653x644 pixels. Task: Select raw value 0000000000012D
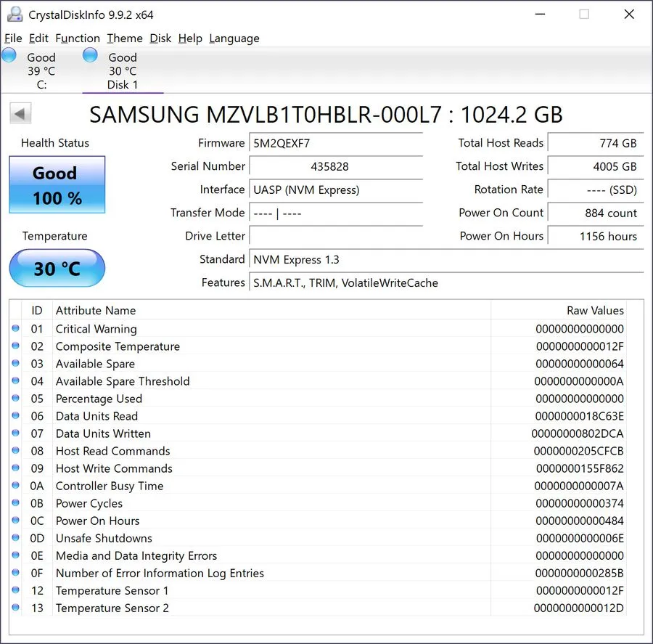pyautogui.click(x=578, y=608)
